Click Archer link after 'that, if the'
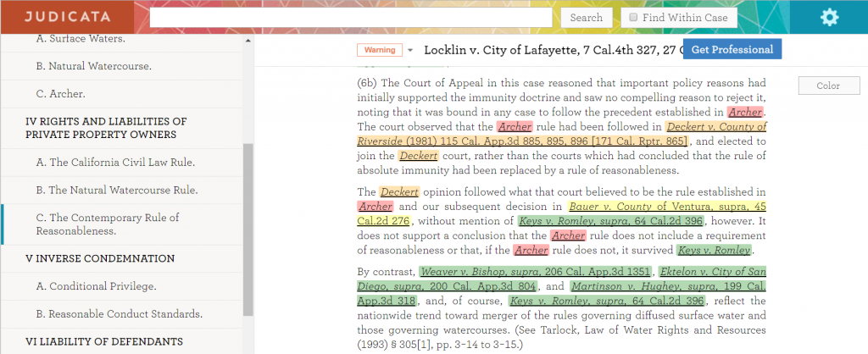The image size is (868, 354). tap(531, 251)
